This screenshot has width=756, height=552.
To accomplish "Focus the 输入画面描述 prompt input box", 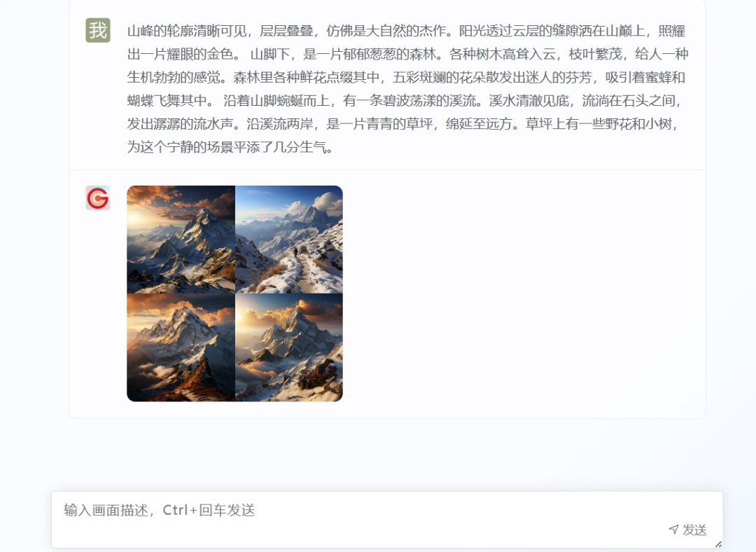I will 387,519.
